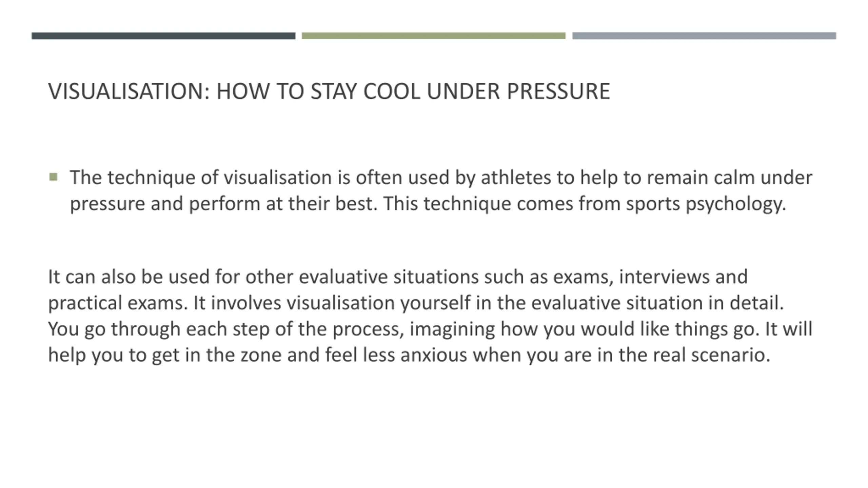868x488 pixels.
Task: Click the word 'yourself' in second paragraph
Action: coord(435,303)
